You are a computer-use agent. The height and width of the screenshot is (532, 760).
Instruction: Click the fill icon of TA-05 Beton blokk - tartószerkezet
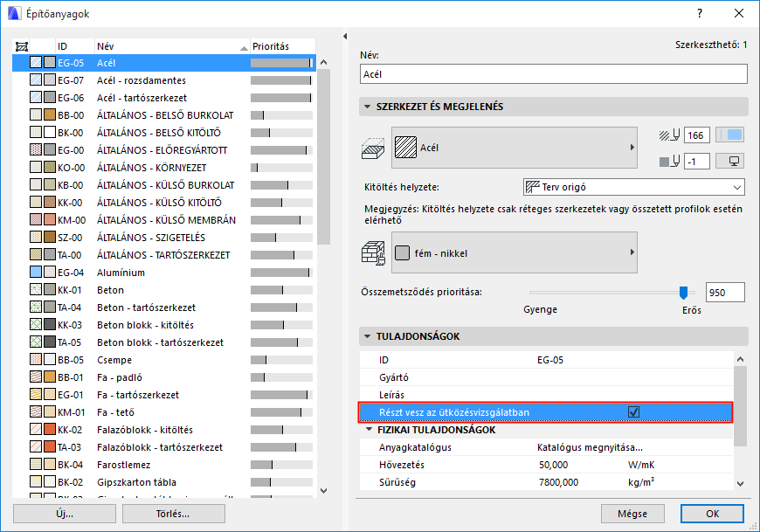point(36,342)
